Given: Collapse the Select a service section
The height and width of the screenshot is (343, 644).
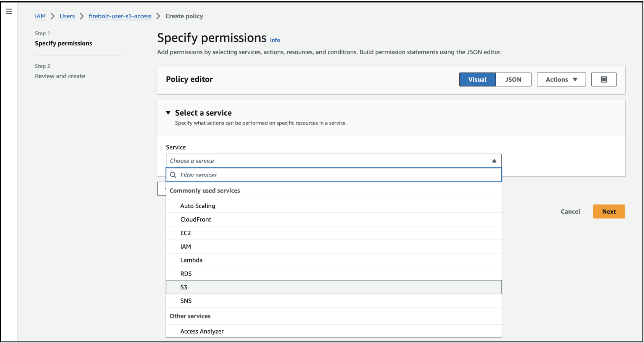Looking at the screenshot, I should pyautogui.click(x=168, y=113).
